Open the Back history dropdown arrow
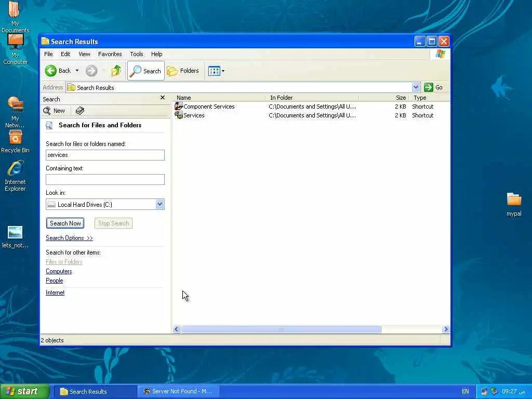 77,71
